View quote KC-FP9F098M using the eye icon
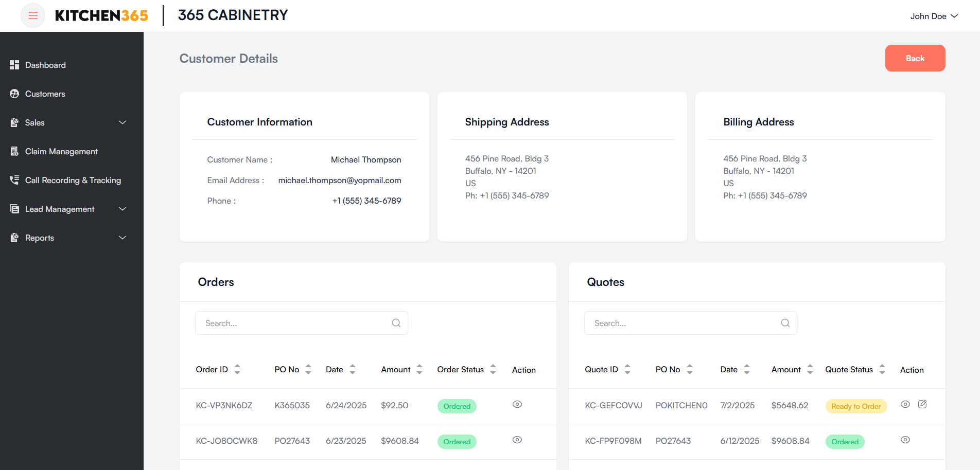 905,440
